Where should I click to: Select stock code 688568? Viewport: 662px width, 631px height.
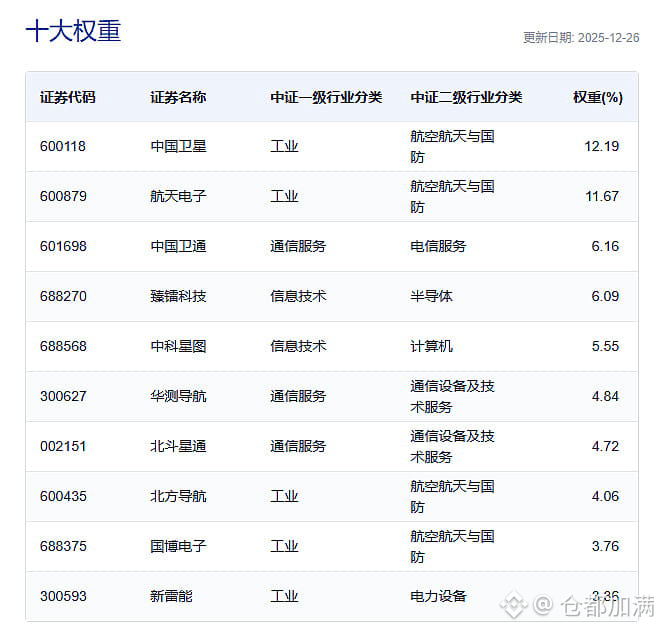click(x=63, y=347)
